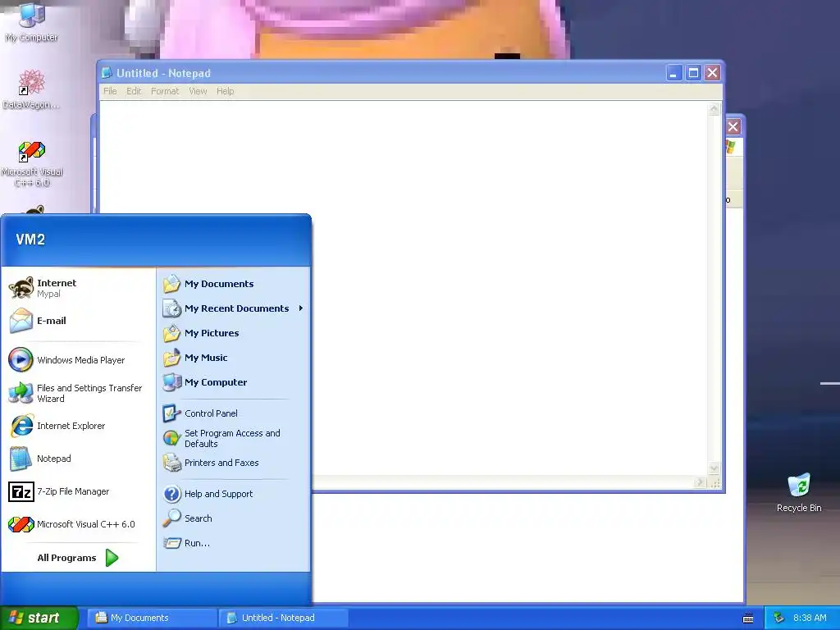
Task: Minimize the Notepad window
Action: 673,73
